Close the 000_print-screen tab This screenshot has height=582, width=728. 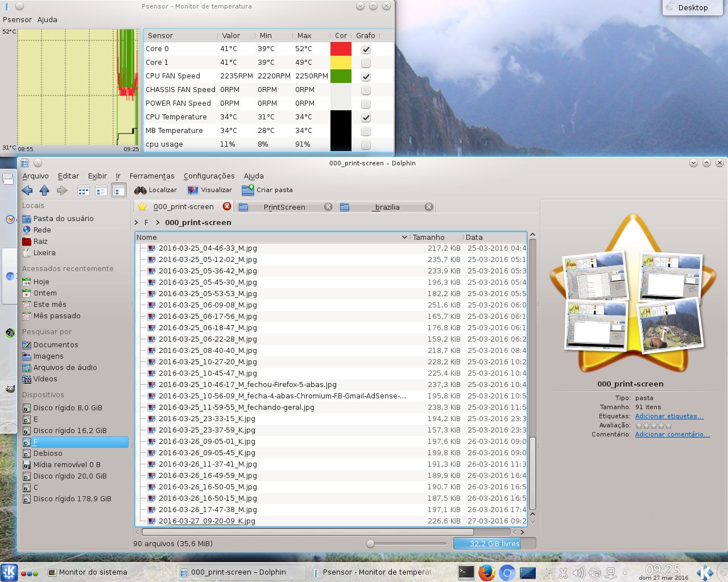point(227,207)
